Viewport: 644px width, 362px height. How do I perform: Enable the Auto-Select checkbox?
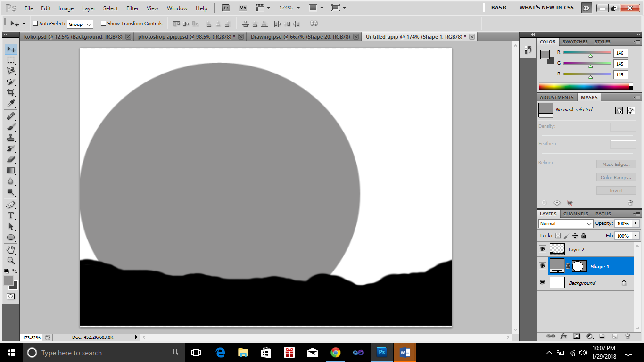(x=35, y=23)
